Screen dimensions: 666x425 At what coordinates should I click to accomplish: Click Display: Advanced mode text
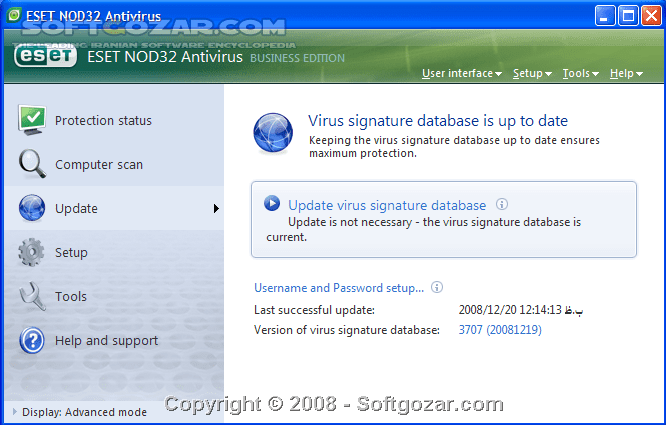(85, 412)
